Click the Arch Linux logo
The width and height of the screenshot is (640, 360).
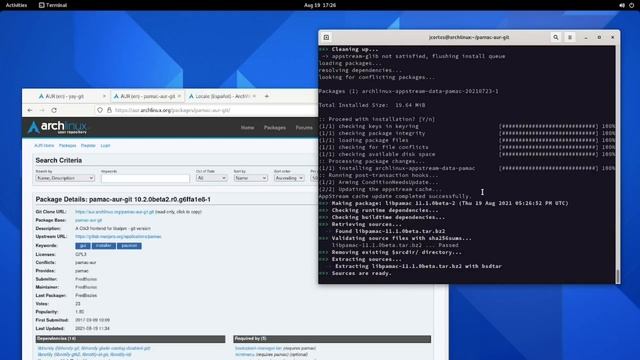coord(58,127)
